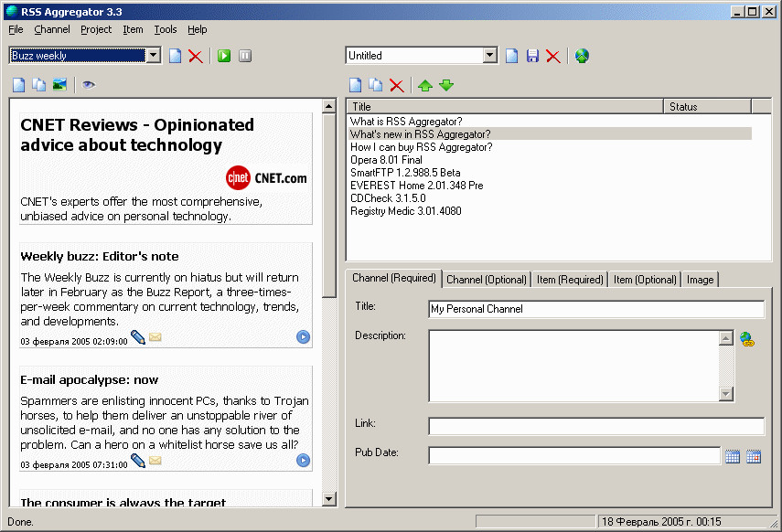Click the gray pause button beside green play
This screenshot has width=782, height=532.
[245, 56]
